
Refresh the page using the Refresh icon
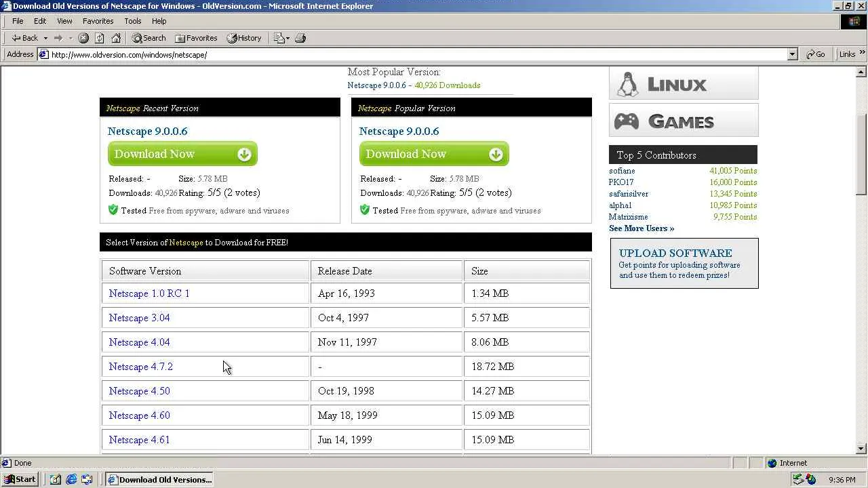pyautogui.click(x=100, y=38)
